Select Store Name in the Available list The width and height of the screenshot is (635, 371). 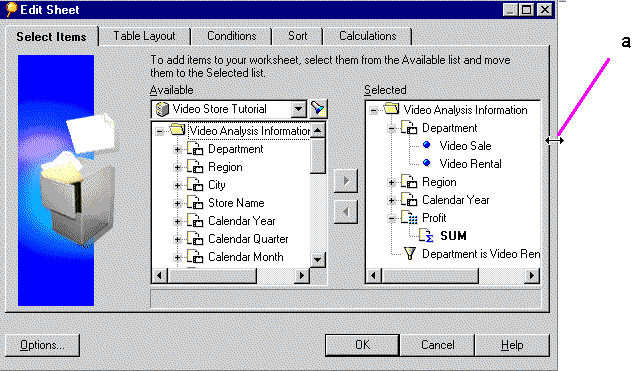pyautogui.click(x=236, y=203)
